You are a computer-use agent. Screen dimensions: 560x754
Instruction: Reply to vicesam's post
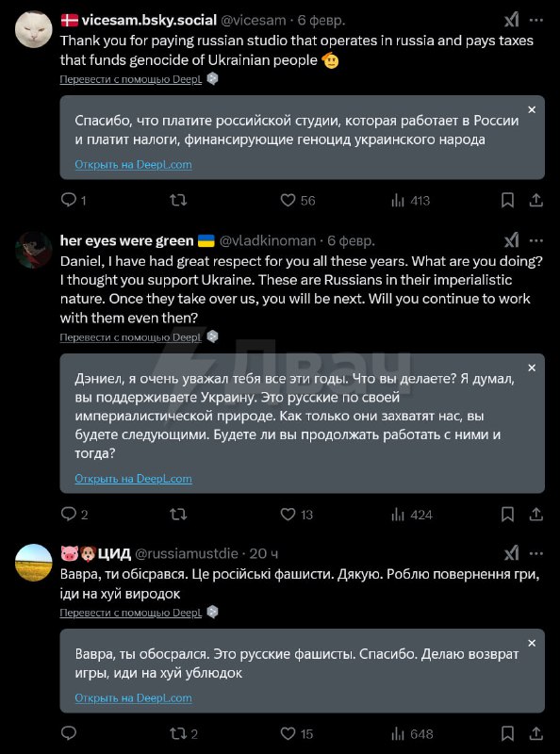(68, 200)
